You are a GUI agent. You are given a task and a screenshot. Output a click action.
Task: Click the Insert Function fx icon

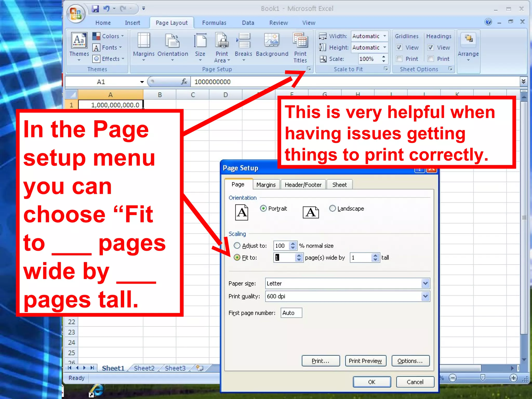[184, 82]
